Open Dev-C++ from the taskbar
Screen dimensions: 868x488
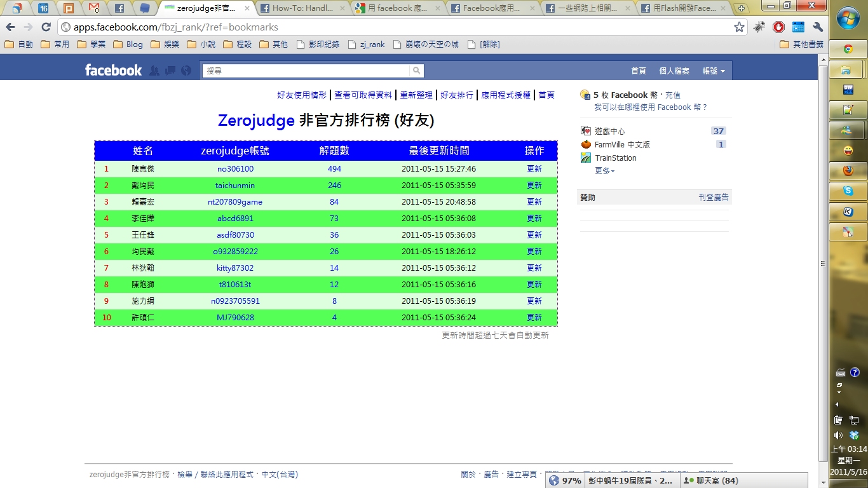(x=848, y=90)
